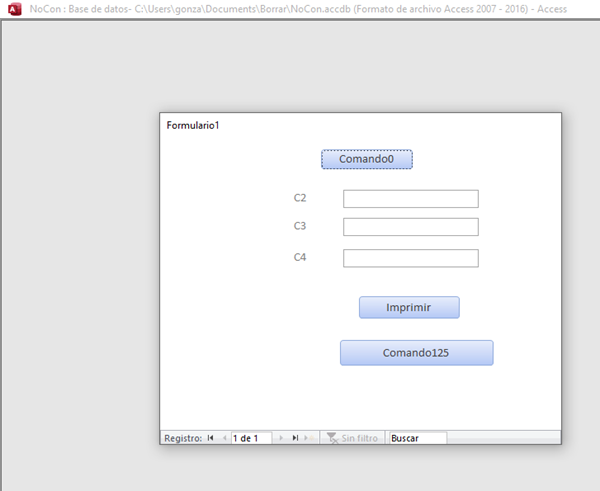This screenshot has height=491, width=600.
Task: Jump to last record in navigator
Action: 295,438
